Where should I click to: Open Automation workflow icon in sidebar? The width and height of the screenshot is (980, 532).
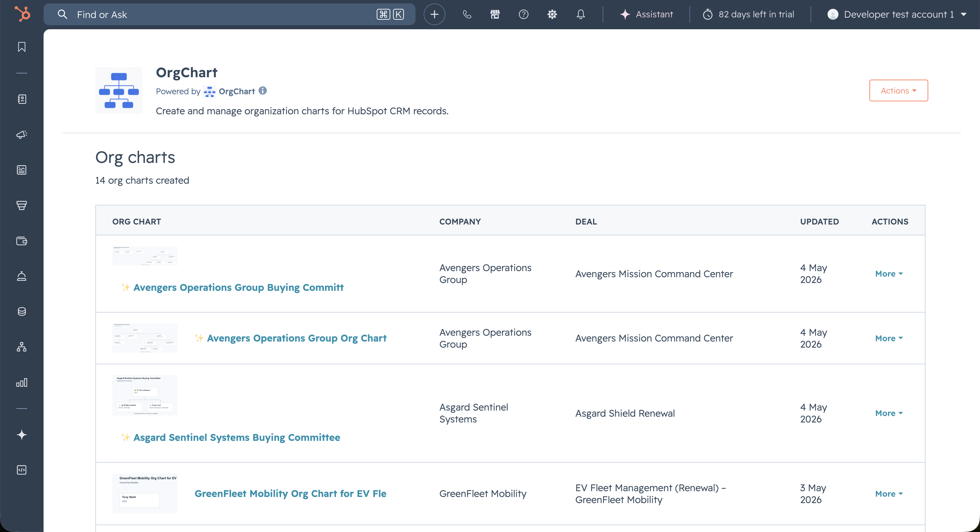(22, 347)
